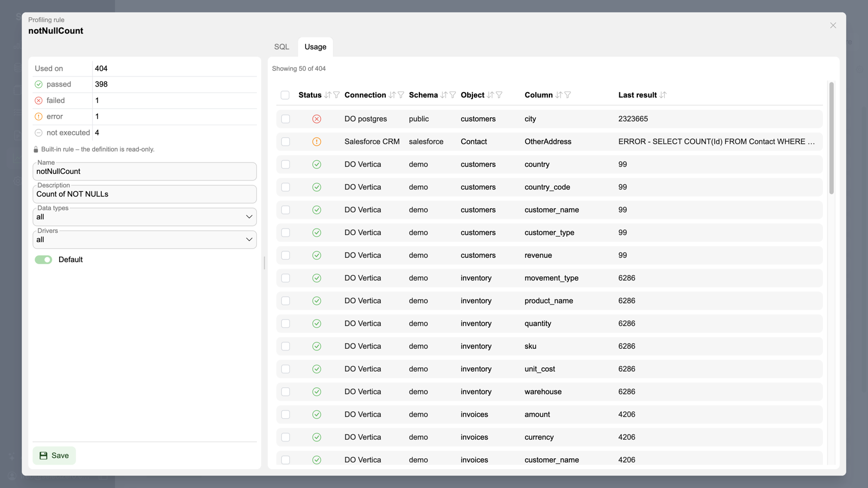
Task: Filter rows by Column name
Action: pos(567,95)
